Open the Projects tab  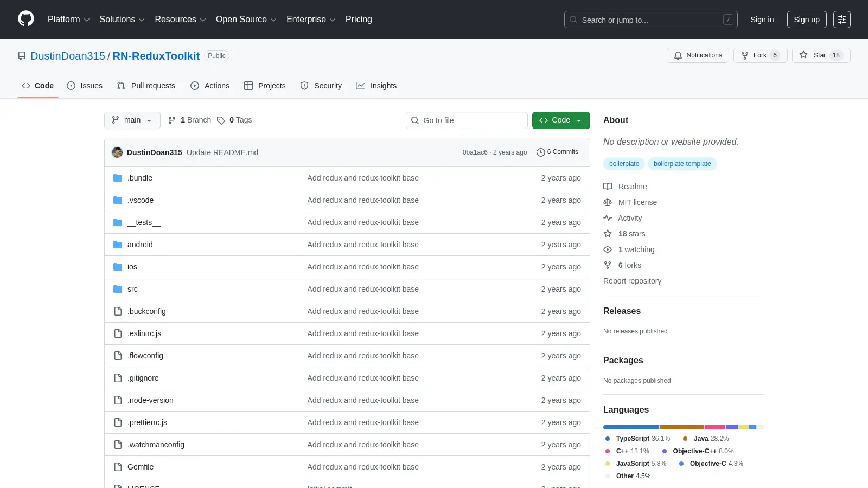[265, 86]
